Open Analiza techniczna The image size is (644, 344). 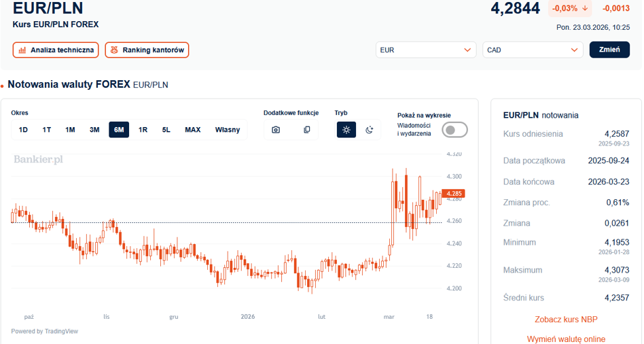click(x=56, y=50)
